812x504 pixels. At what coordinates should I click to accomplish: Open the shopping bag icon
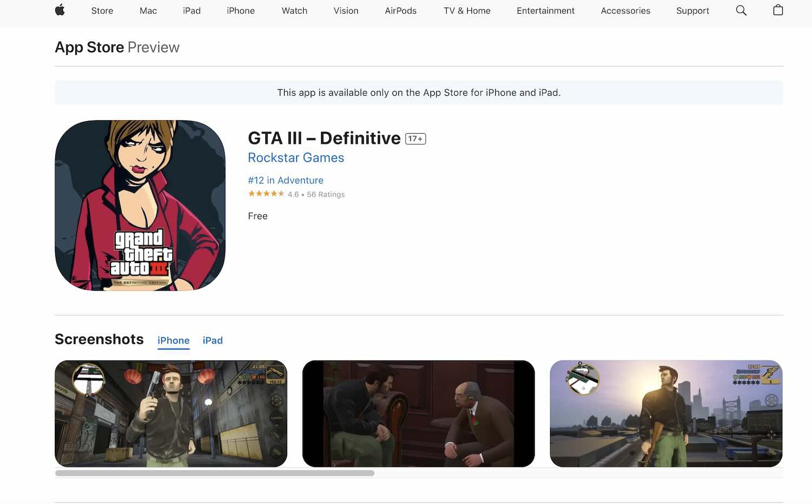pos(778,10)
